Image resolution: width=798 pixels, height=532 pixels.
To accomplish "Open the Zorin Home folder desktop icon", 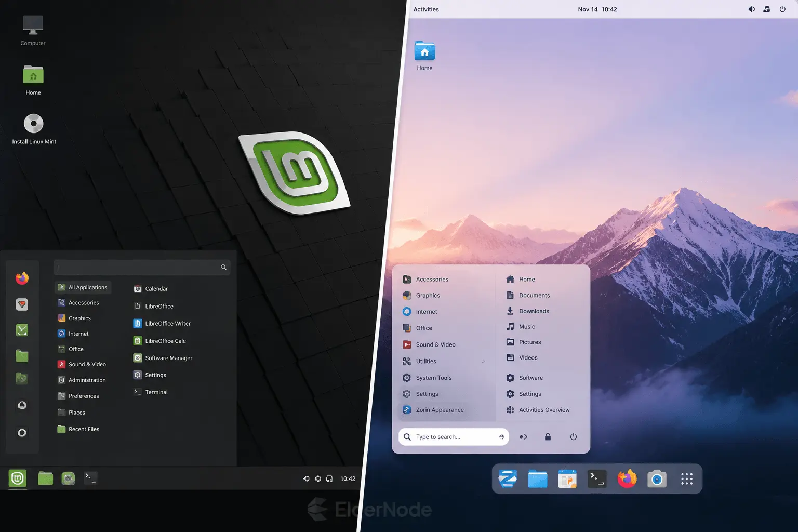I will pyautogui.click(x=424, y=56).
